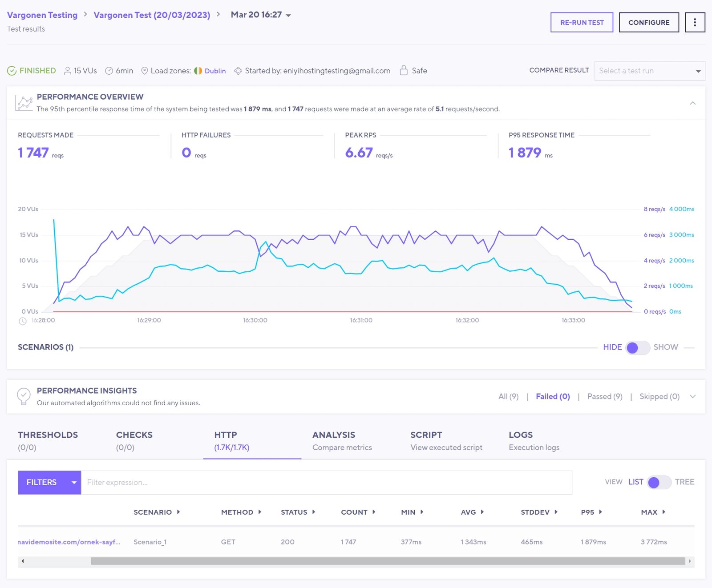Open the ANALYSIS Compare metrics tab
712x588 pixels.
[342, 441]
